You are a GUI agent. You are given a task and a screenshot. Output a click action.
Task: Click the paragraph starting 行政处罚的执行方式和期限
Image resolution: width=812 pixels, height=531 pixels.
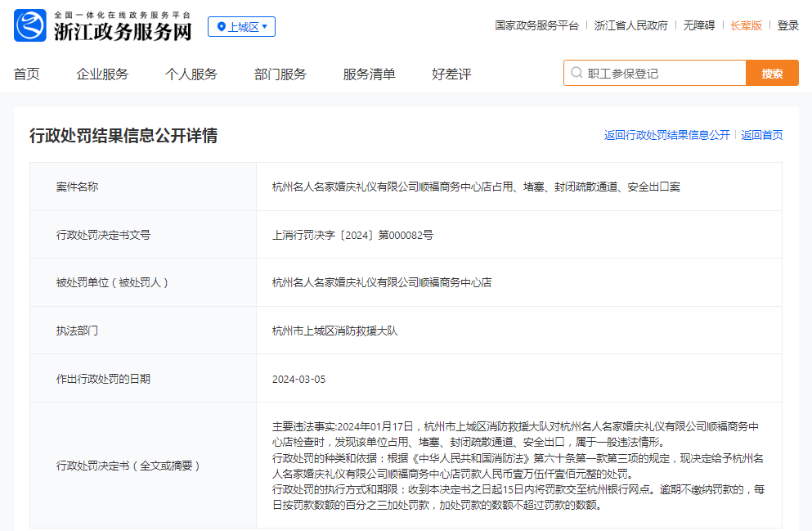(518, 497)
